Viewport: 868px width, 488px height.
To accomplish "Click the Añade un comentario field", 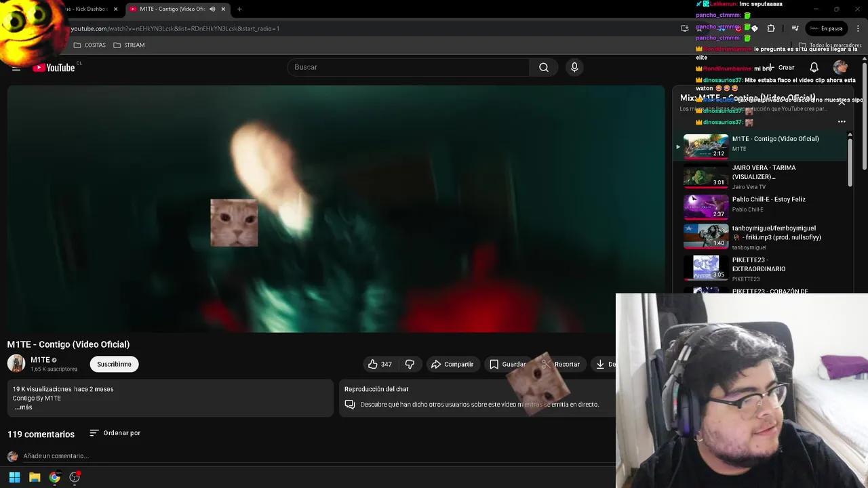I will point(56,456).
